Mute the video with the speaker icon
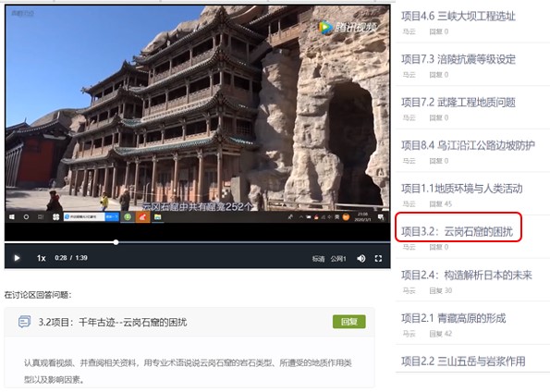This screenshot has width=550, height=392. tap(361, 259)
